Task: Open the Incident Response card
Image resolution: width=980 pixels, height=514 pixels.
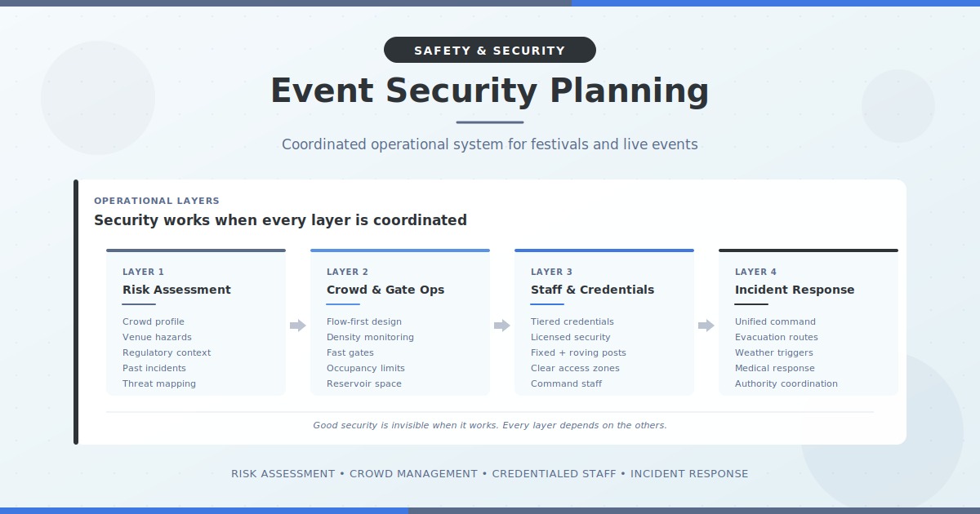Action: point(808,321)
